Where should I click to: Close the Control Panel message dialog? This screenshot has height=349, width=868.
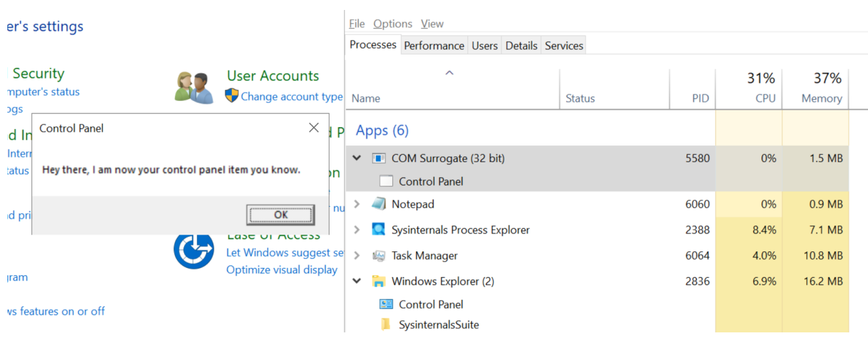click(314, 128)
